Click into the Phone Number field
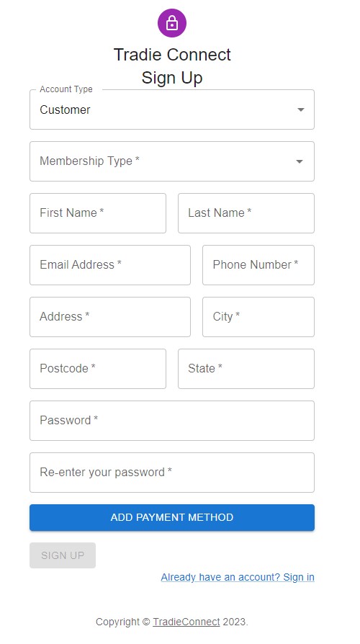 258,265
